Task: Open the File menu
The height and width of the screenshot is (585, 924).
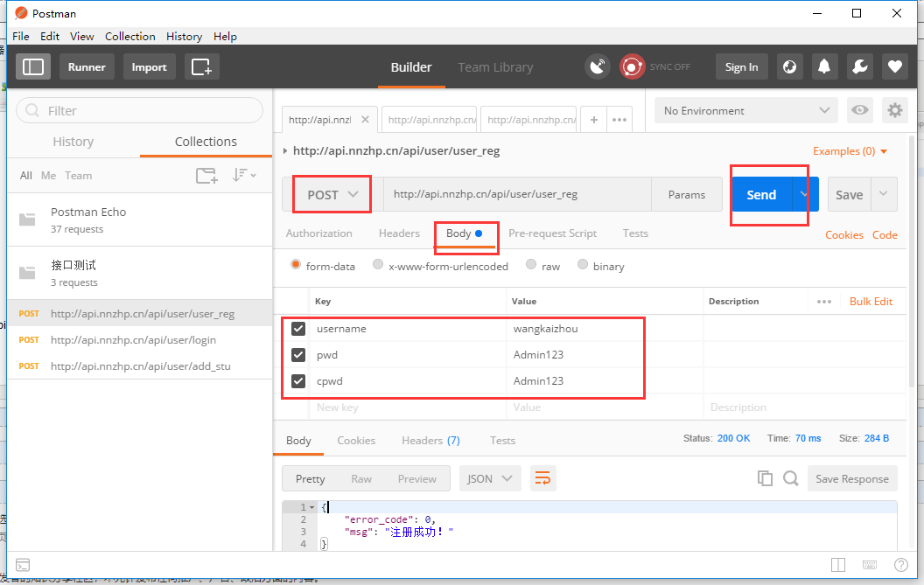Action: point(21,37)
